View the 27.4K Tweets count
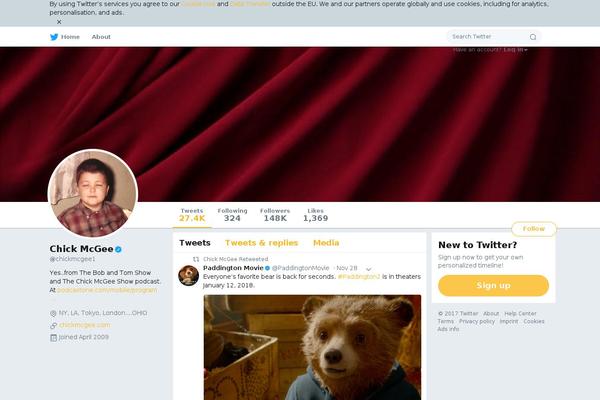 tap(192, 215)
